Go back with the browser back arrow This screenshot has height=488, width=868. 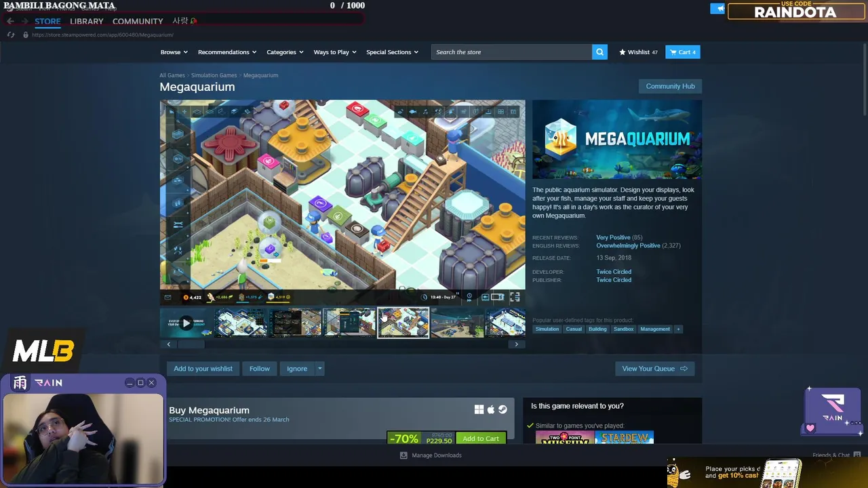point(10,21)
